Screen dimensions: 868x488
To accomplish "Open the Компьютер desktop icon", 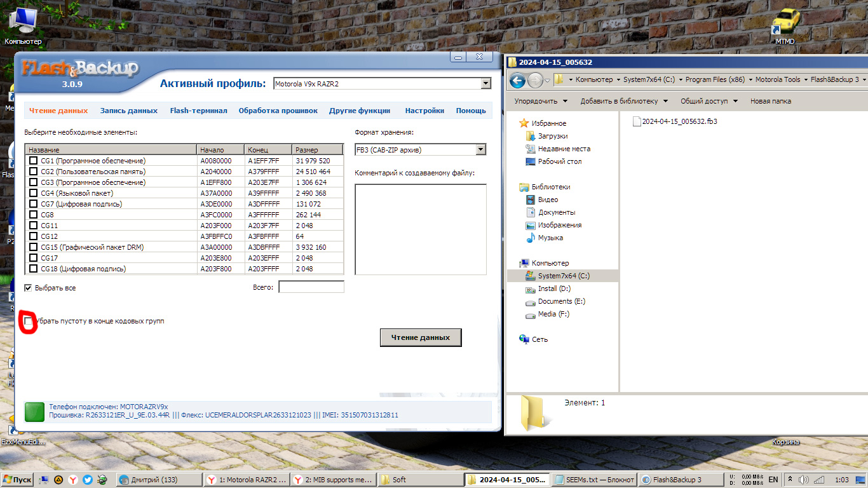I will click(x=22, y=25).
